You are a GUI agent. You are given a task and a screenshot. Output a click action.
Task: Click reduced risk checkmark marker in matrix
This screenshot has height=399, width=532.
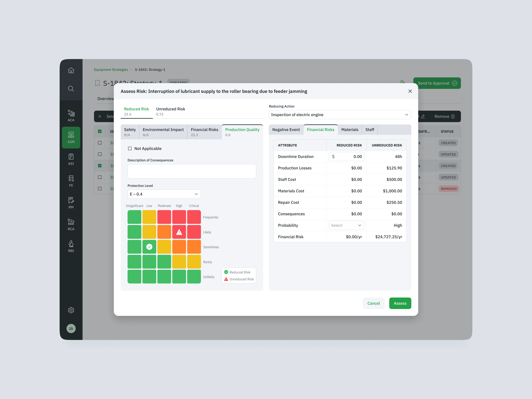coord(149,247)
